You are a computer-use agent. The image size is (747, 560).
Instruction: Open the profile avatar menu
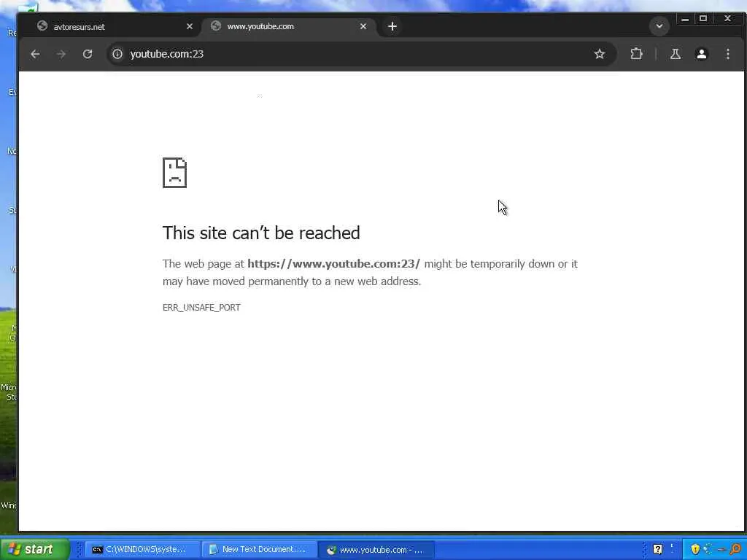702,54
